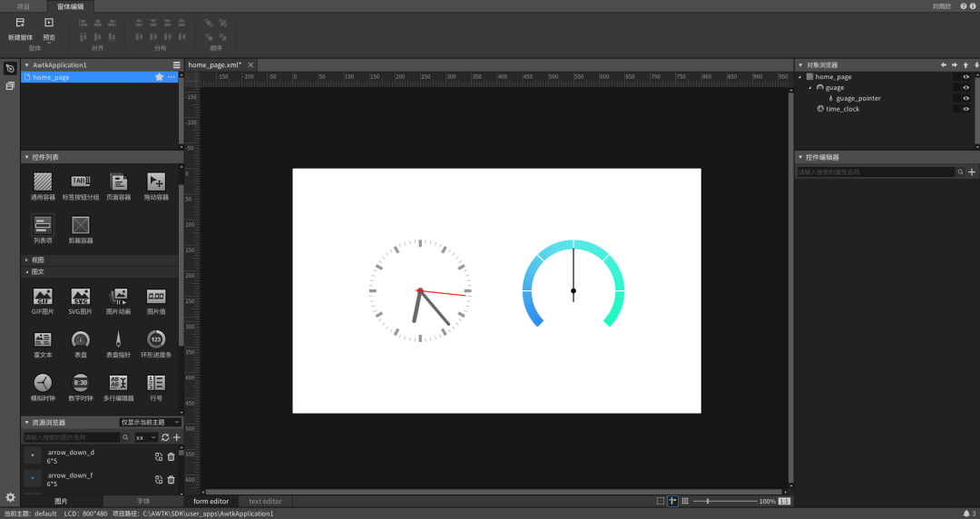980x519 pixels.
Task: Select the 行号 widget
Action: click(x=156, y=387)
